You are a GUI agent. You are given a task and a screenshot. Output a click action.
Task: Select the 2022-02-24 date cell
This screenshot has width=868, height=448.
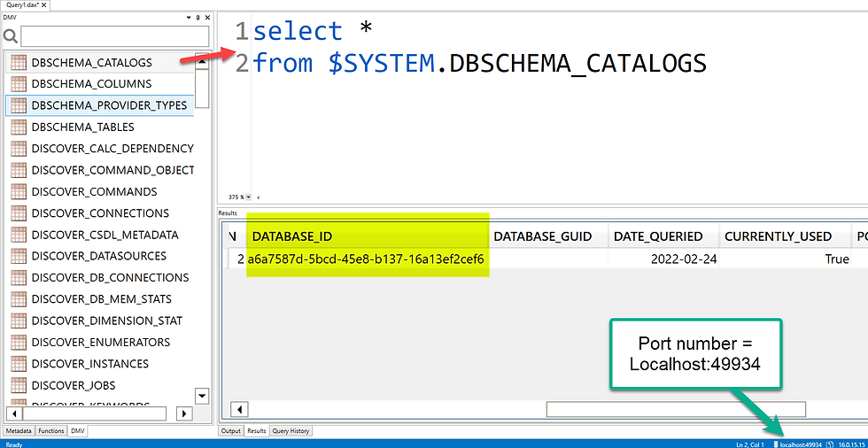pyautogui.click(x=663, y=259)
